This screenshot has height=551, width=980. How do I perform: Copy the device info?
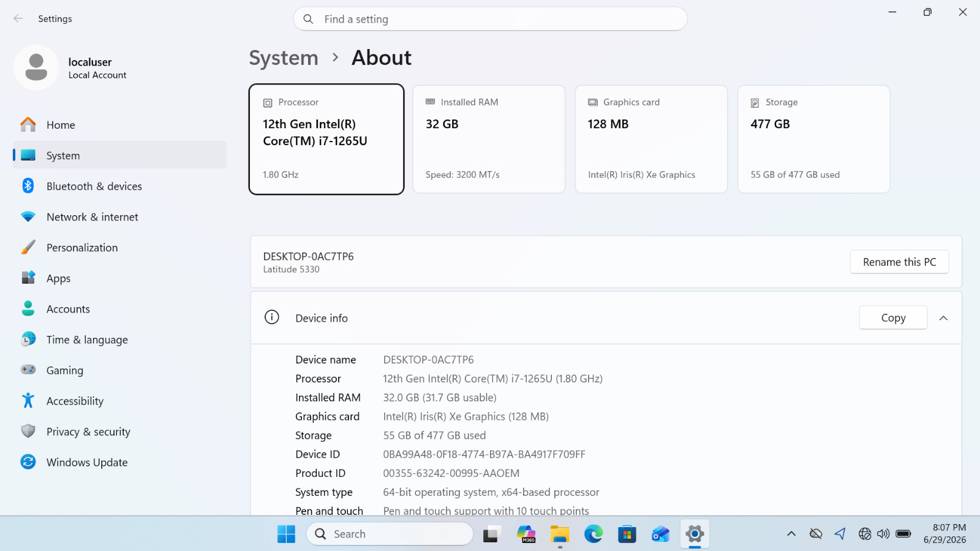coord(893,317)
